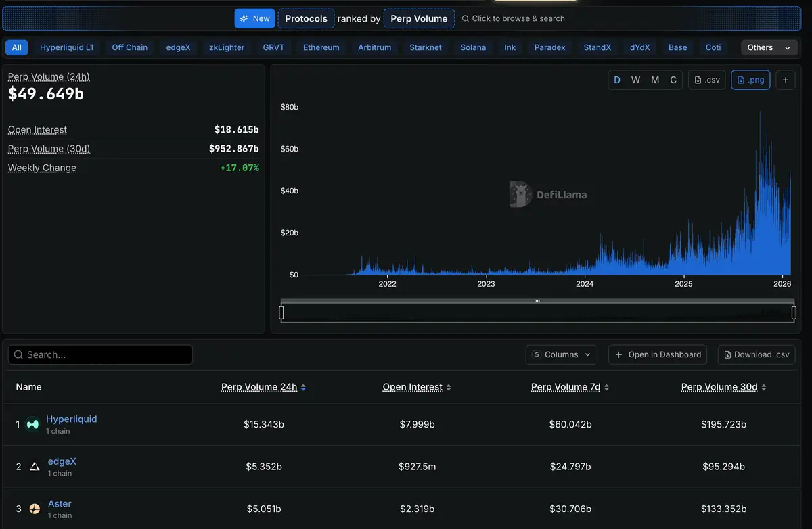
Task: Click the Open Interest label in stats panel
Action: [37, 130]
